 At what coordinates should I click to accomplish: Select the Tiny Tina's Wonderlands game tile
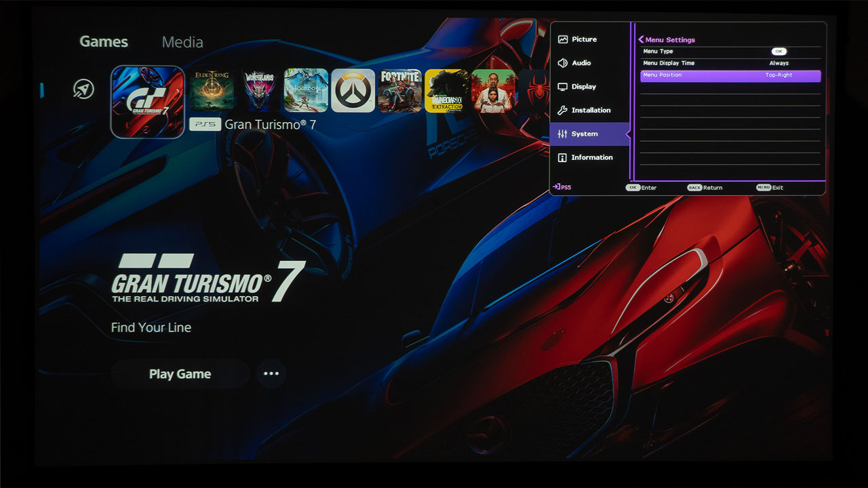[259, 90]
